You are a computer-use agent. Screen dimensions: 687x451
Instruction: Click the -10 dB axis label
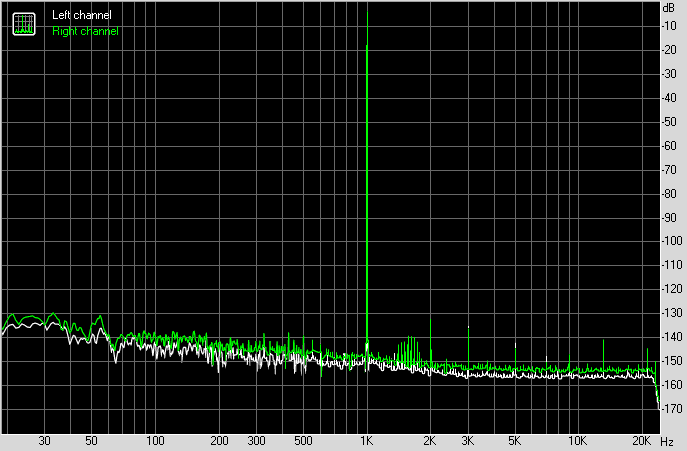click(x=670, y=25)
